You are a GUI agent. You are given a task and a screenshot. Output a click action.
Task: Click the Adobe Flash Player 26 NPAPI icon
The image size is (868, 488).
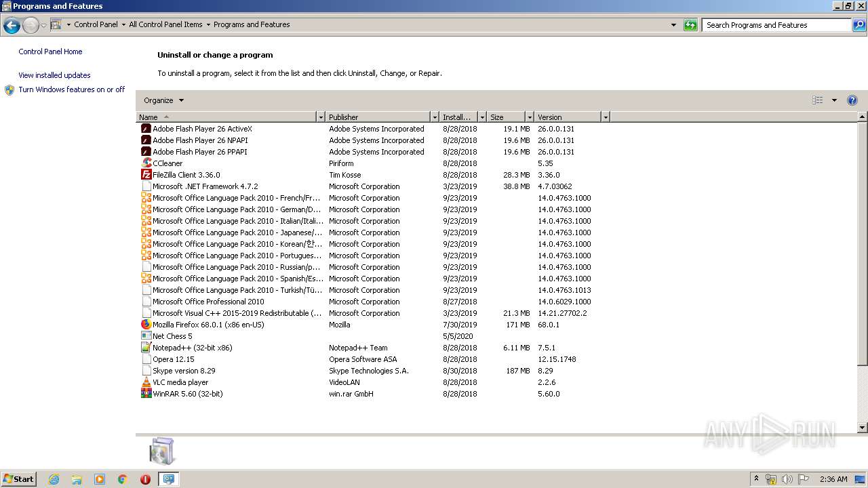(x=146, y=140)
